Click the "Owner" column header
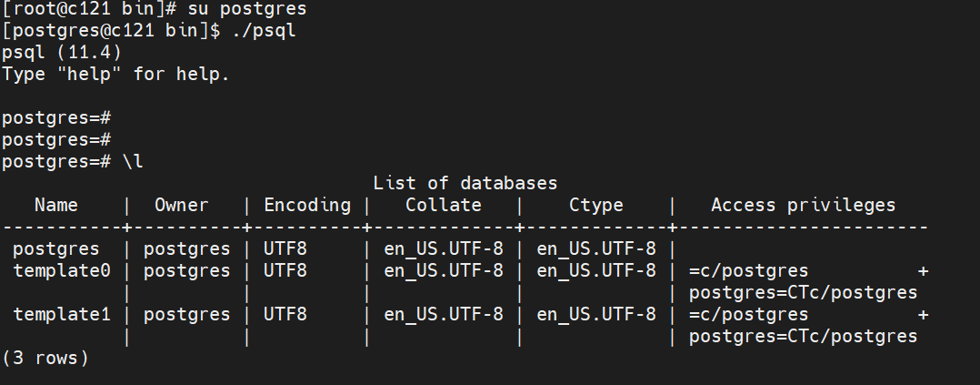Screen dimensions: 980x385 181,206
